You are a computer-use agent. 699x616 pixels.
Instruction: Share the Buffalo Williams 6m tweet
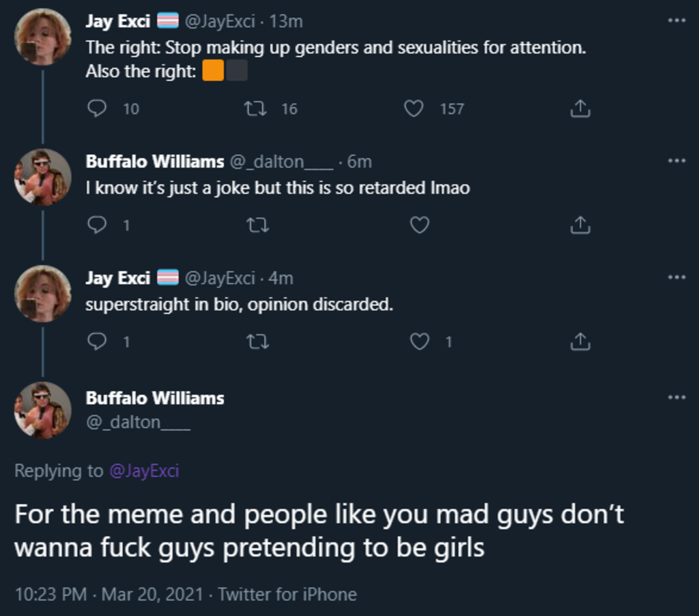[580, 225]
